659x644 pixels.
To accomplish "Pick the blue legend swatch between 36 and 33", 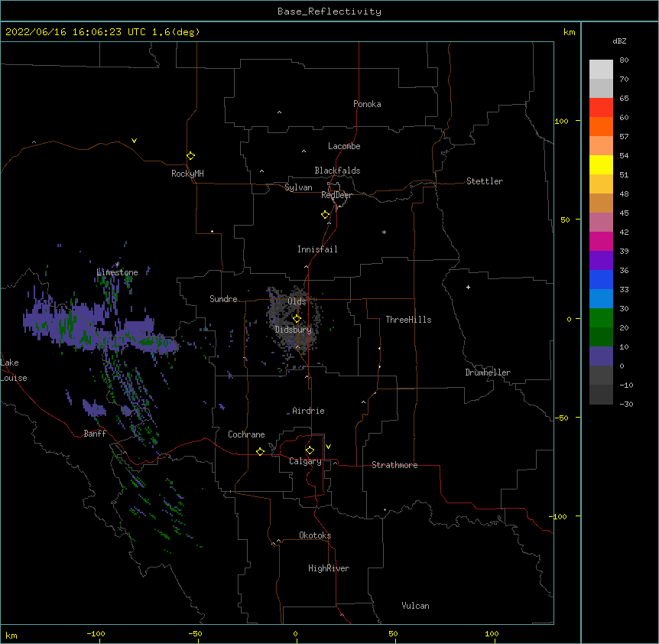I will pyautogui.click(x=601, y=279).
